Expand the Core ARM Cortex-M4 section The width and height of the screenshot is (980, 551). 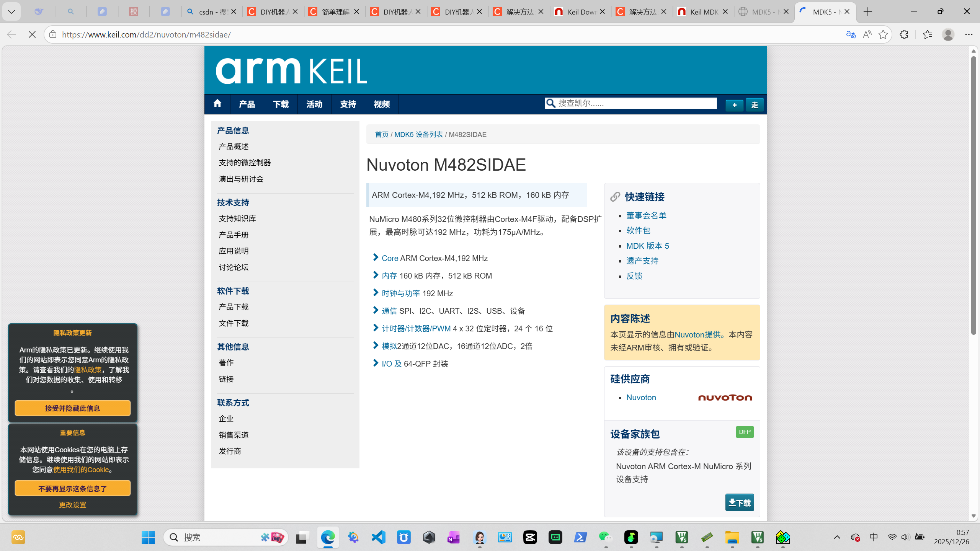(x=390, y=258)
